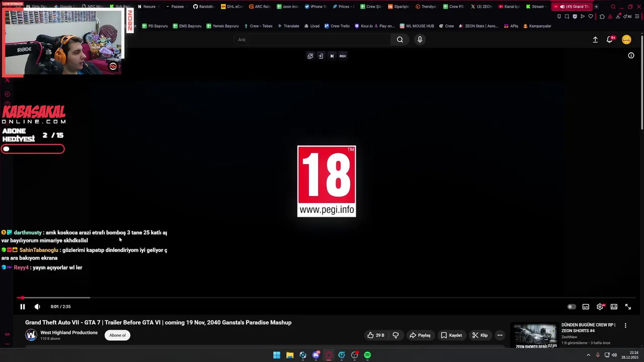Click the magnifier search button

tap(400, 40)
